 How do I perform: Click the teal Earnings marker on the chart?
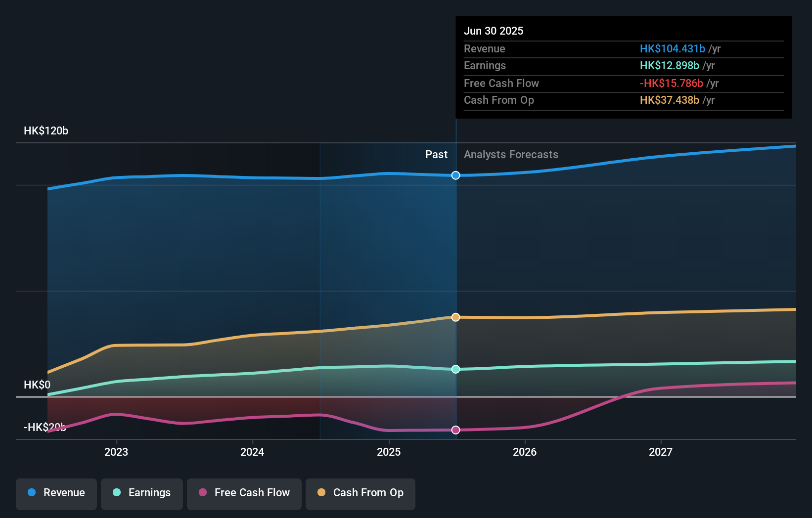455,369
